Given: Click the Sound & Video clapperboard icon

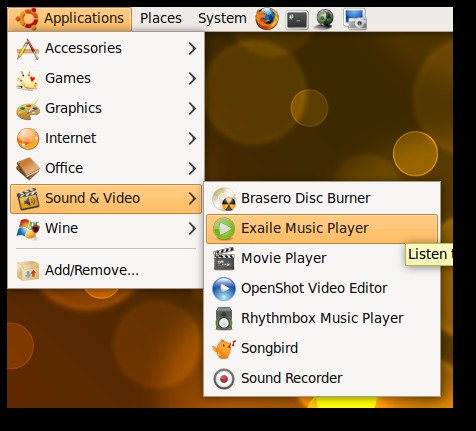Looking at the screenshot, I should [28, 199].
